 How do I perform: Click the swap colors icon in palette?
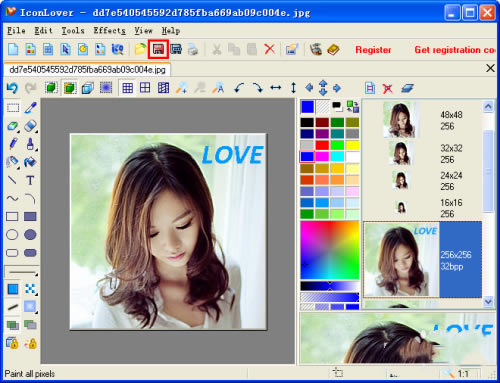pyautogui.click(x=352, y=107)
